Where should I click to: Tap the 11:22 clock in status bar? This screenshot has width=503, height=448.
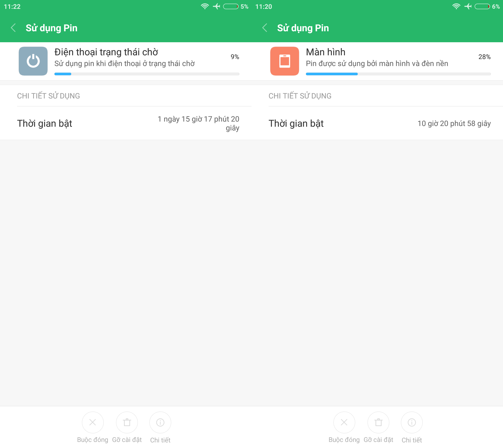pos(12,7)
